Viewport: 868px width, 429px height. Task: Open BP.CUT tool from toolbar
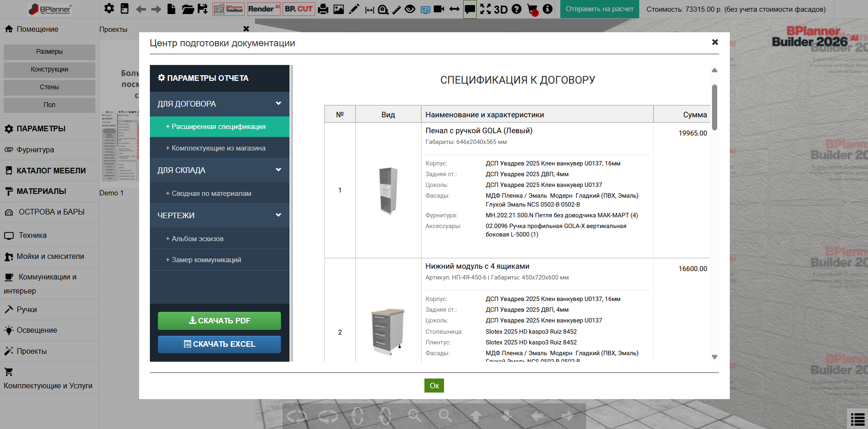(x=299, y=9)
